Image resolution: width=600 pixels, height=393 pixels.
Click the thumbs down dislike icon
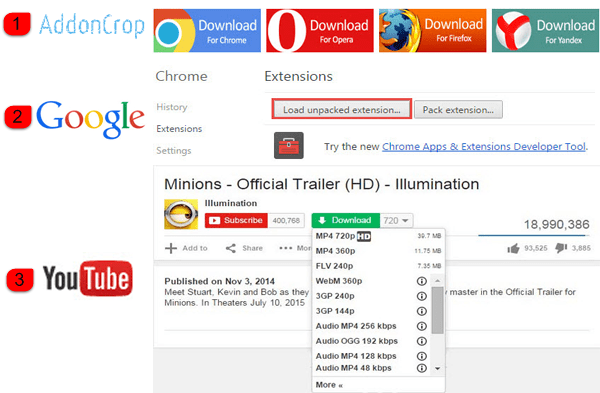[x=561, y=248]
